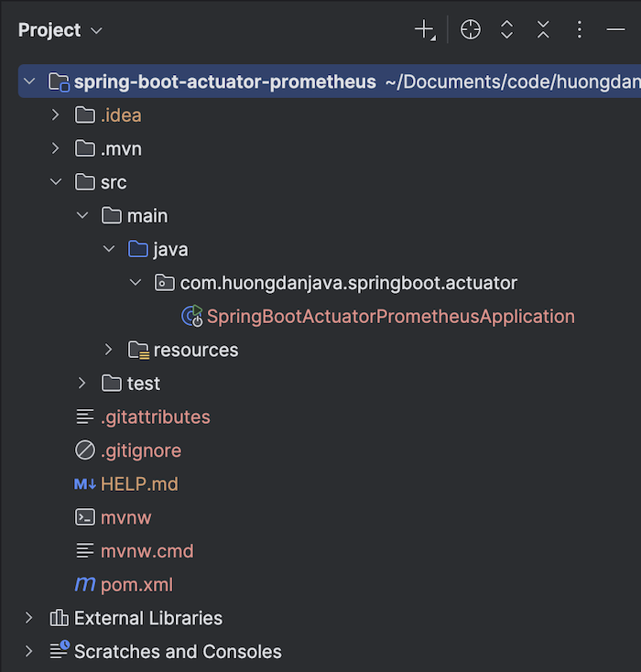Viewport: 641px width, 672px height.
Task: Select the HELP.md file
Action: coord(138,483)
